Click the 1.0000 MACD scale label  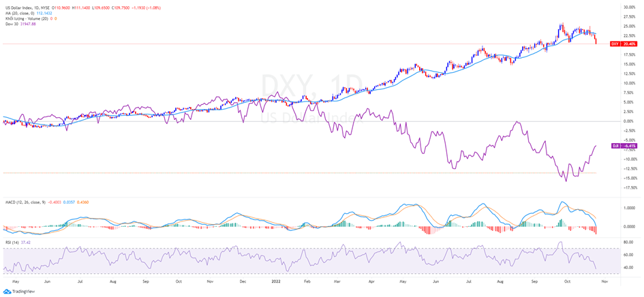(629, 209)
